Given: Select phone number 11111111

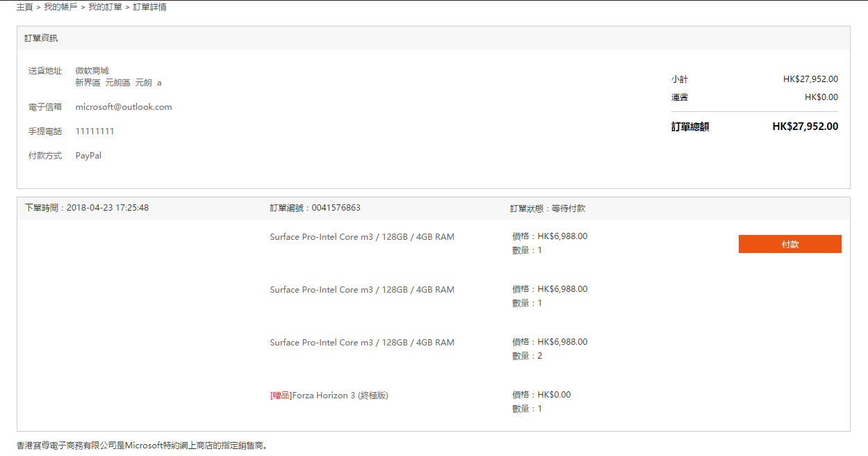Looking at the screenshot, I should coord(95,131).
